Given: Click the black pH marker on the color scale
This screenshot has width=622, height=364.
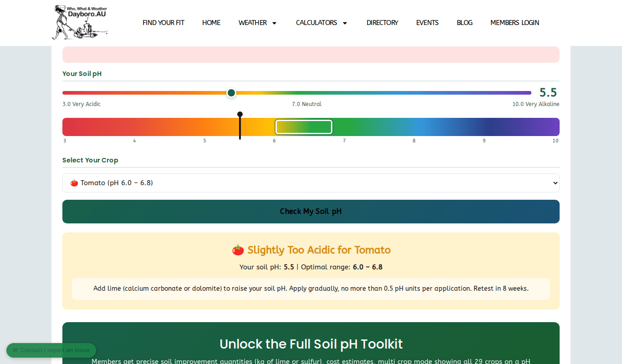Looking at the screenshot, I should tap(240, 126).
